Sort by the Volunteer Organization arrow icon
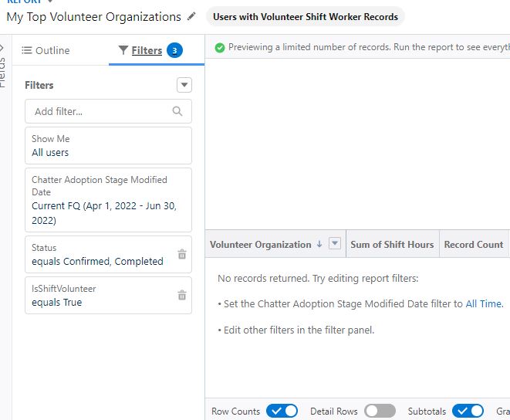The height and width of the screenshot is (420, 510). 319,244
